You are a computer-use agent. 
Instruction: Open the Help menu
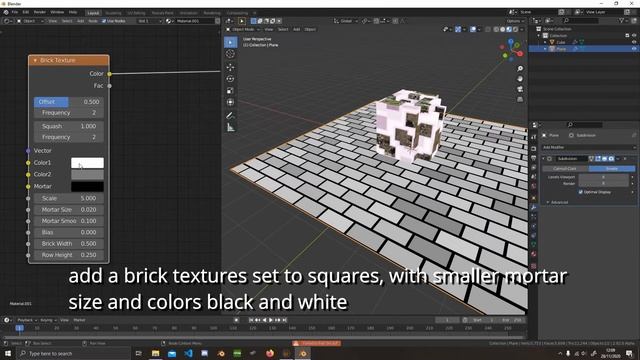click(x=73, y=12)
